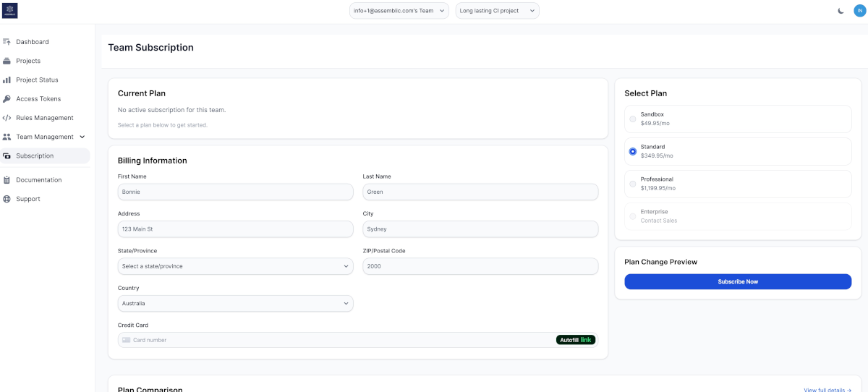This screenshot has height=392, width=868.
Task: Click the Subscription card icon
Action: tap(7, 155)
